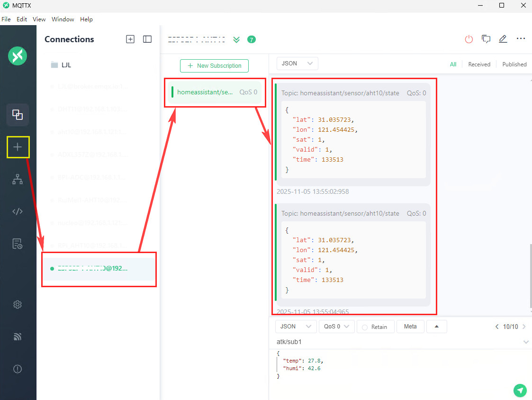Open the File menu
The width and height of the screenshot is (532, 400).
point(6,19)
